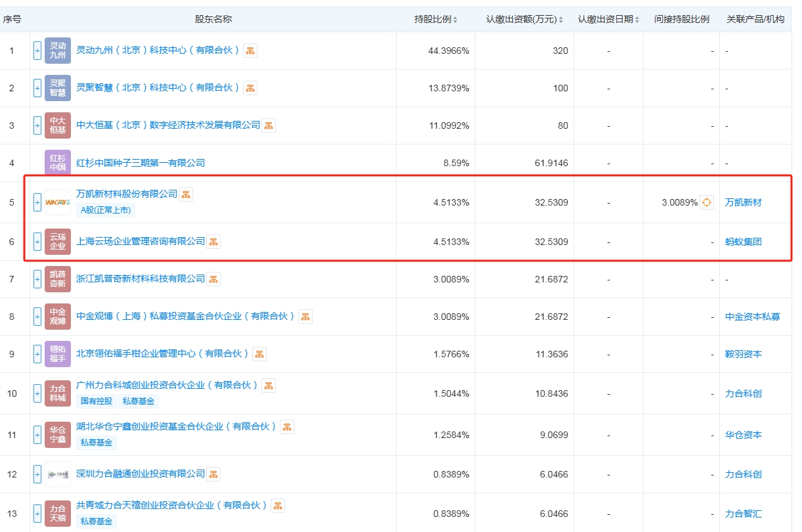The height and width of the screenshot is (532, 802).
Task: Click the WKAI company logo
Action: (x=58, y=202)
